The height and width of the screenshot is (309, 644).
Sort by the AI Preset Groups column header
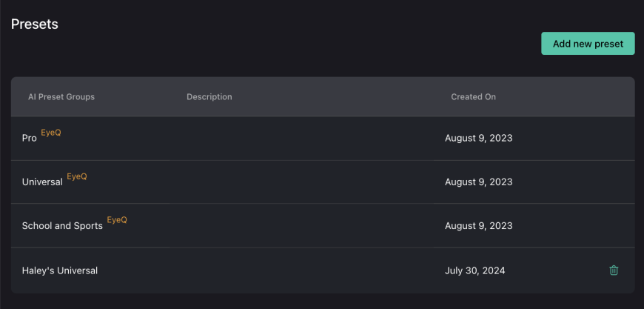[x=61, y=97]
